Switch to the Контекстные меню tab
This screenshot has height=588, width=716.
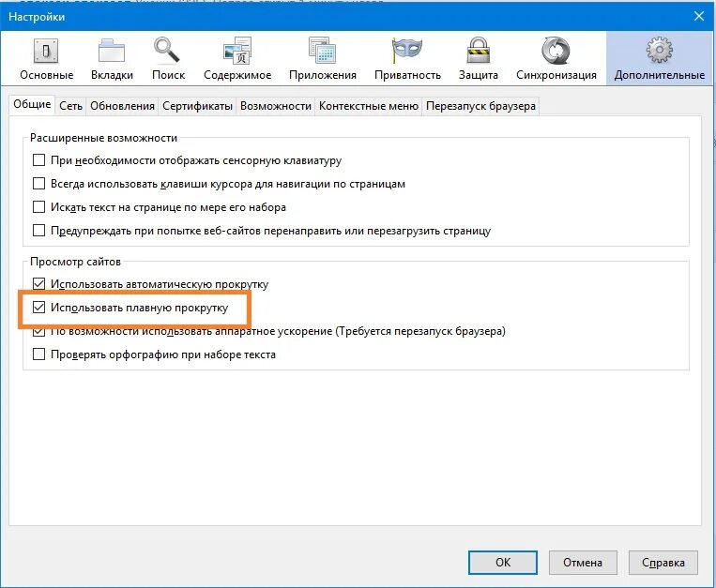pyautogui.click(x=369, y=106)
